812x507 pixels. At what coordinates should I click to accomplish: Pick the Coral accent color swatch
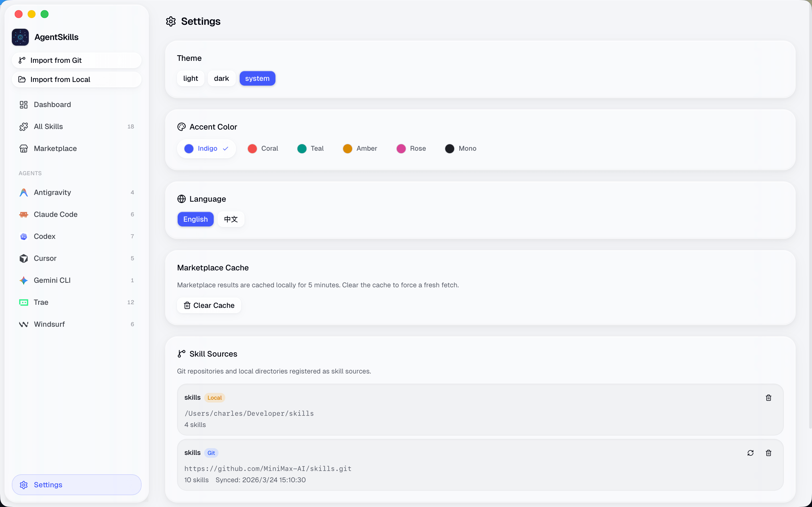pyautogui.click(x=252, y=148)
